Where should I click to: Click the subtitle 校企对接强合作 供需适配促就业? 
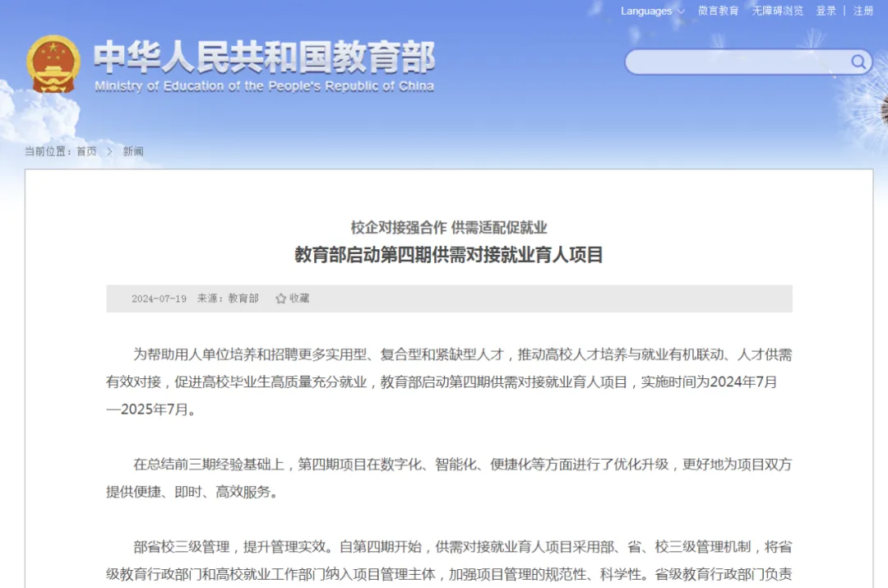(449, 228)
